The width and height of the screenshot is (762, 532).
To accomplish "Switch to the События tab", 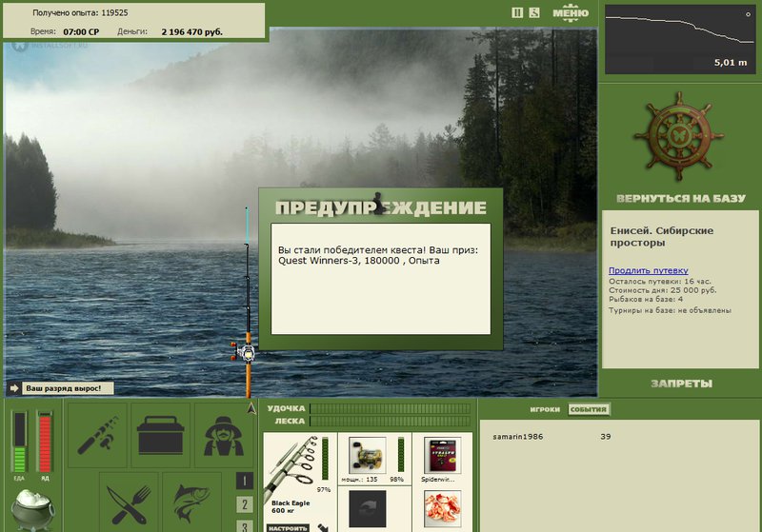I will [x=589, y=409].
